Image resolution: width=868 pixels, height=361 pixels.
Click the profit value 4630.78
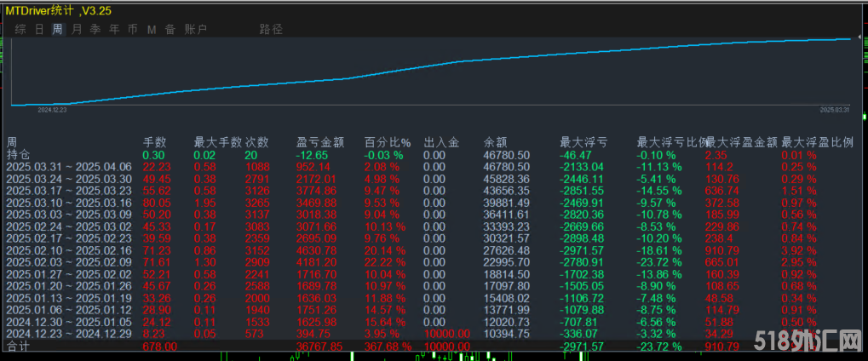[317, 250]
